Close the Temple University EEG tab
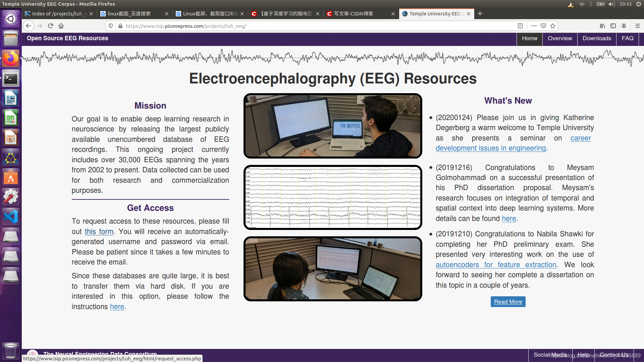This screenshot has width=644, height=362. click(469, 14)
